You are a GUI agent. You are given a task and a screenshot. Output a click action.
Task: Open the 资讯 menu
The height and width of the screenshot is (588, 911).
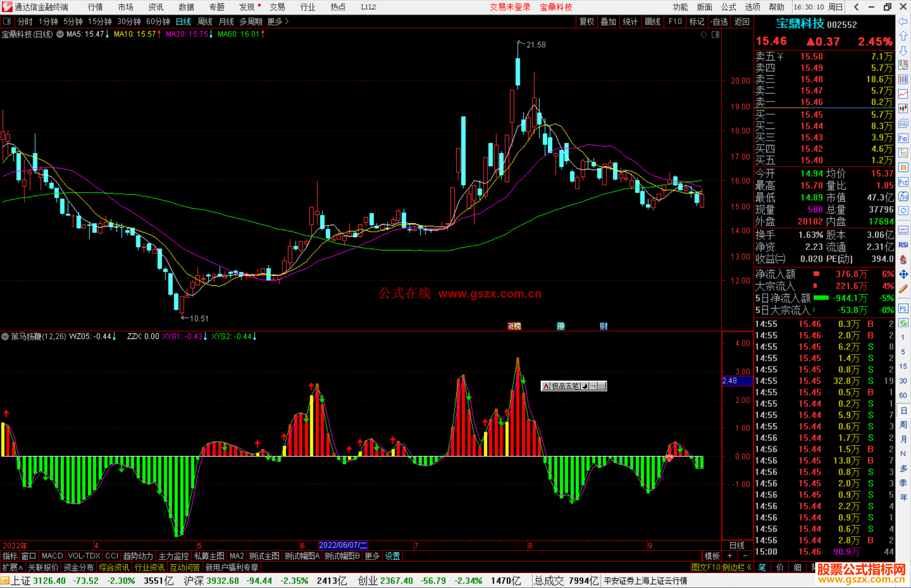click(156, 7)
